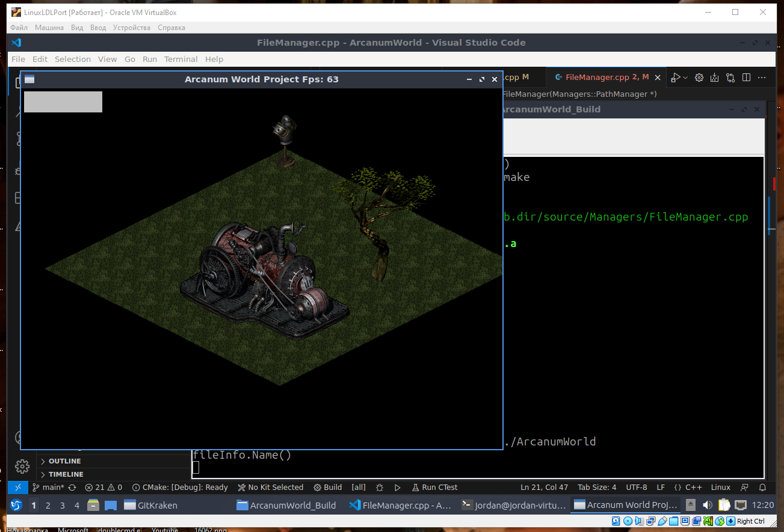Change indentation via Tab Size: 4
This screenshot has height=532, width=784.
click(x=597, y=488)
